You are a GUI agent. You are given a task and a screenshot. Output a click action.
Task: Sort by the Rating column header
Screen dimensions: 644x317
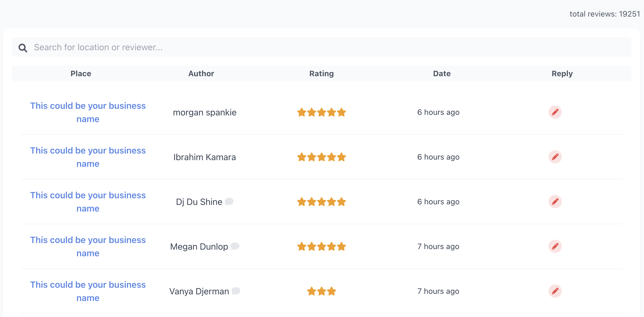321,73
